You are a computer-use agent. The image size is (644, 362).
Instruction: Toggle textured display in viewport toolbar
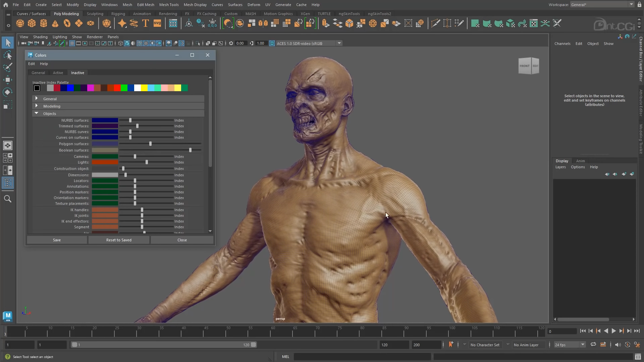click(x=146, y=43)
